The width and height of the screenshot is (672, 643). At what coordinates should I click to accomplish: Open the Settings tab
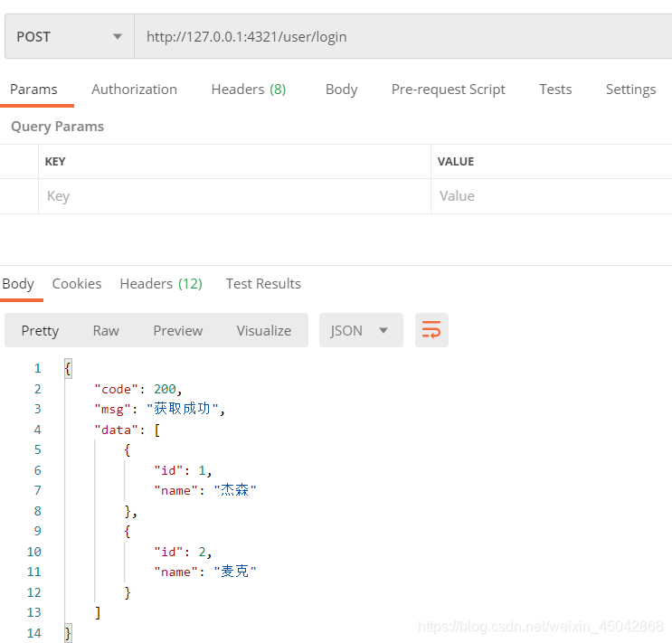630,89
